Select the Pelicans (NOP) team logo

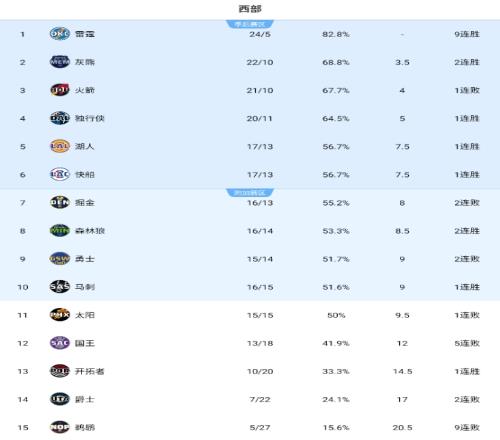point(60,427)
